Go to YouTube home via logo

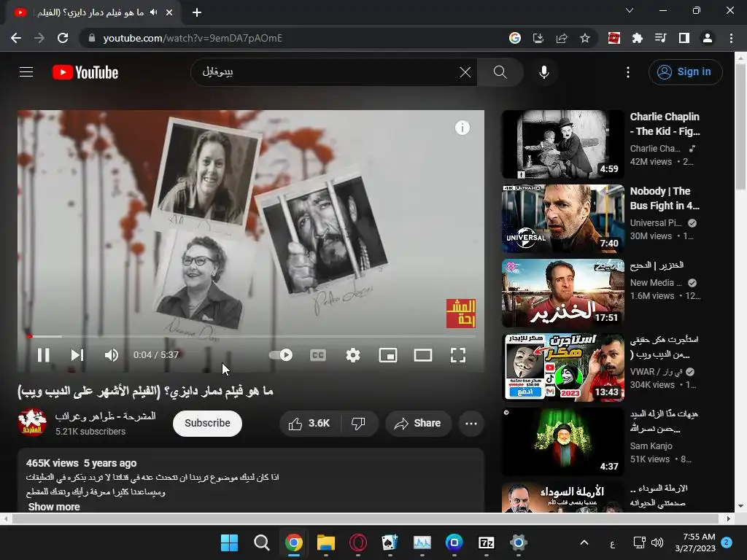pos(85,72)
